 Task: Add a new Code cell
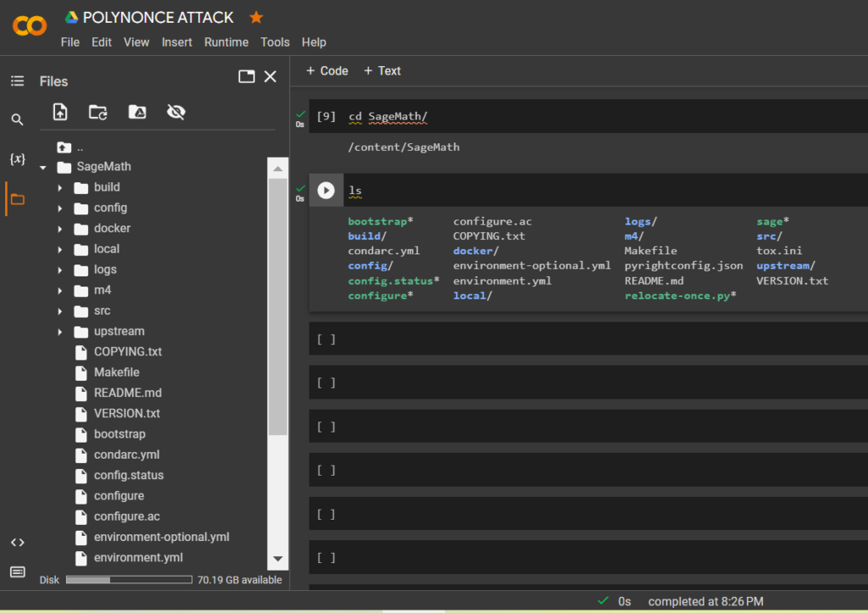(x=327, y=71)
